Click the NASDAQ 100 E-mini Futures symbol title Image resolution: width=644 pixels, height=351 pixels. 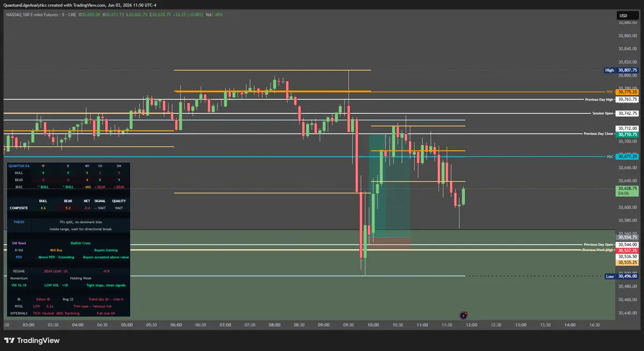(x=31, y=14)
